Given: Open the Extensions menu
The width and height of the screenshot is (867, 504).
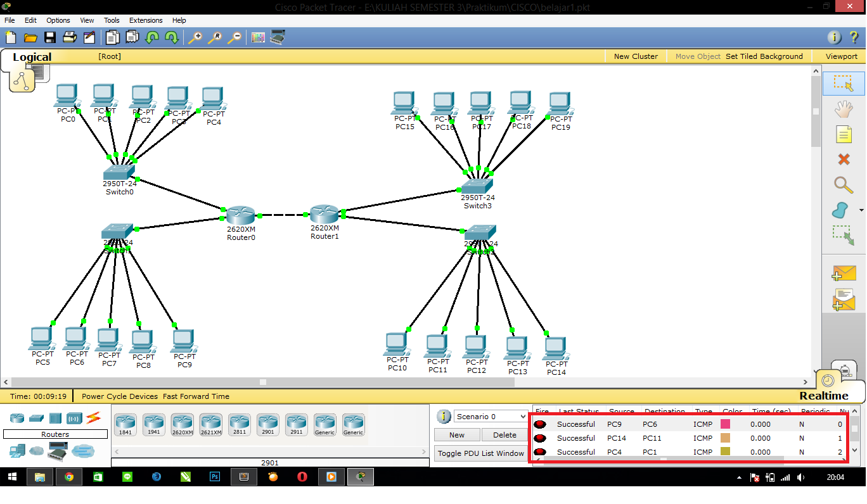Looking at the screenshot, I should click(x=146, y=20).
